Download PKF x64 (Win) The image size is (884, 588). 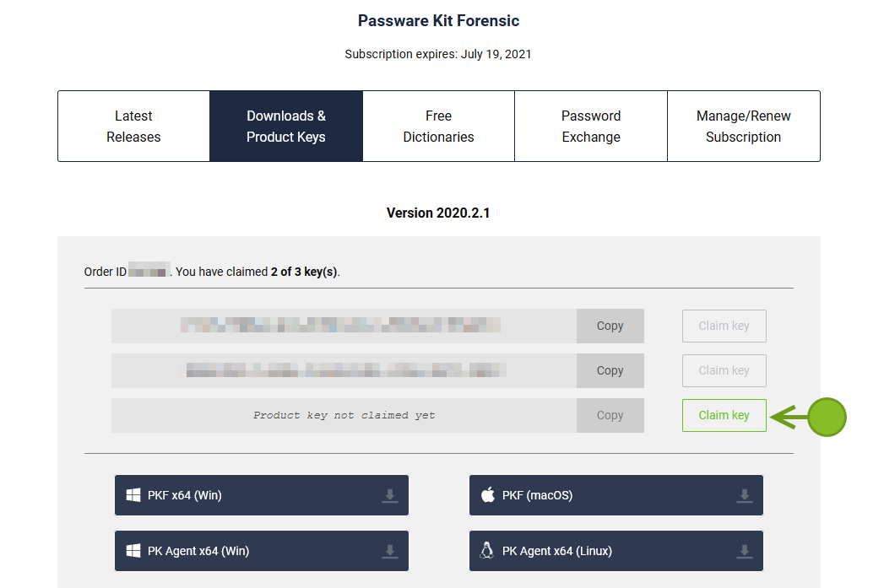tap(262, 495)
